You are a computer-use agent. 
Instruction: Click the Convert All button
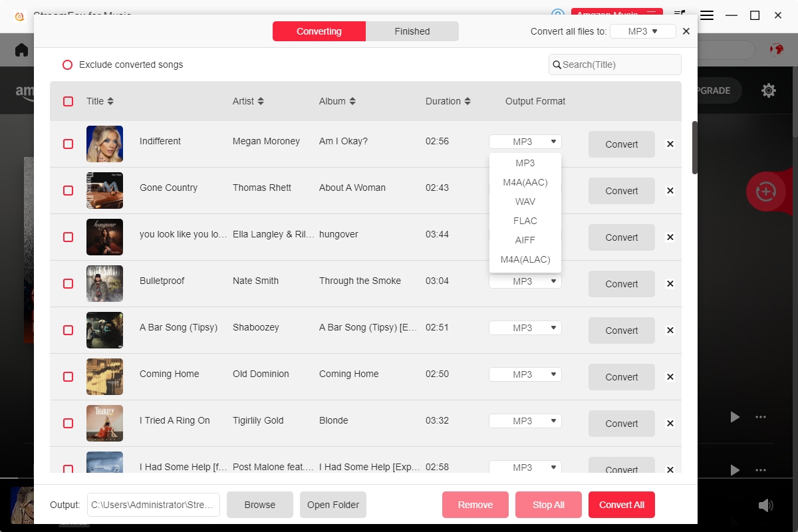click(622, 505)
